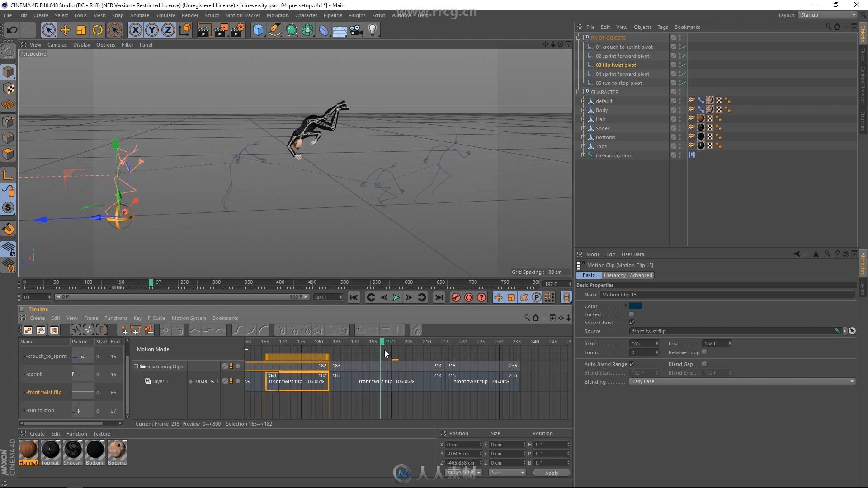Open the spline Pen tool

coord(274,30)
